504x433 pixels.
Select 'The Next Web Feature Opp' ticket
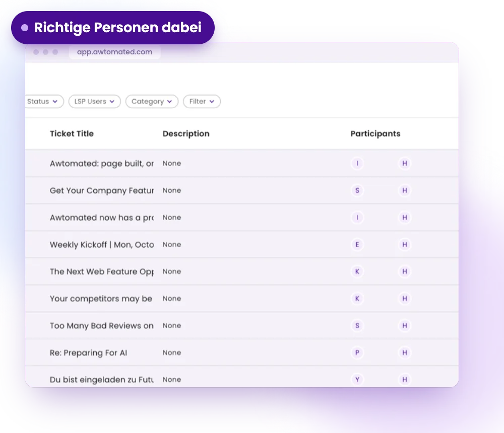coord(102,271)
